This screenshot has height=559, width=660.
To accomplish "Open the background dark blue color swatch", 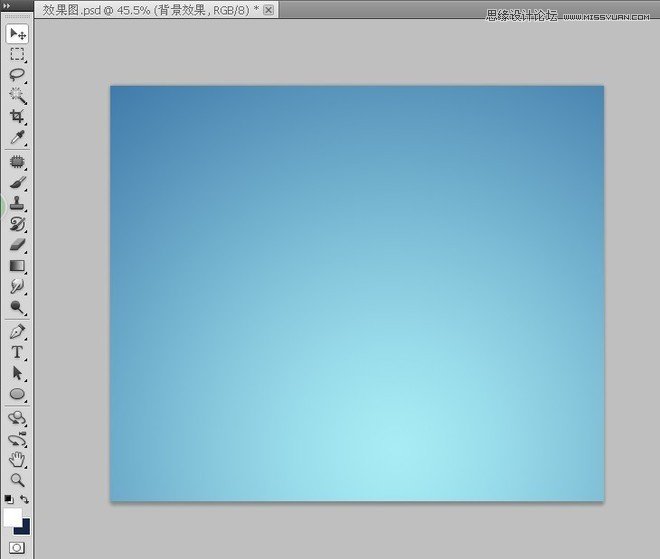I will click(25, 529).
